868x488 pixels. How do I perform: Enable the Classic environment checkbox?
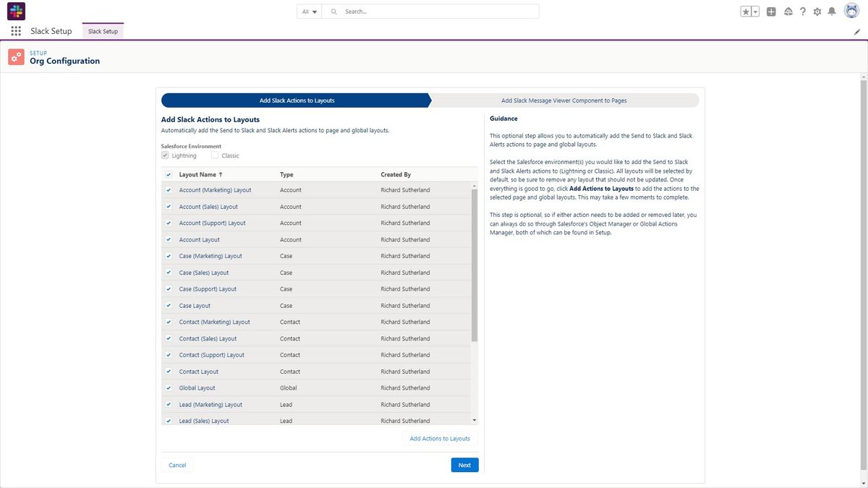click(215, 155)
